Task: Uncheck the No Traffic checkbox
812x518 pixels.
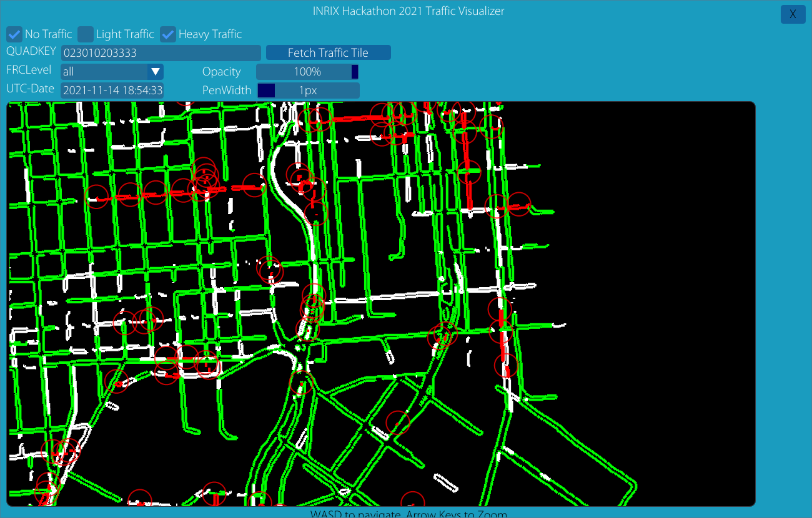Action: (x=14, y=34)
